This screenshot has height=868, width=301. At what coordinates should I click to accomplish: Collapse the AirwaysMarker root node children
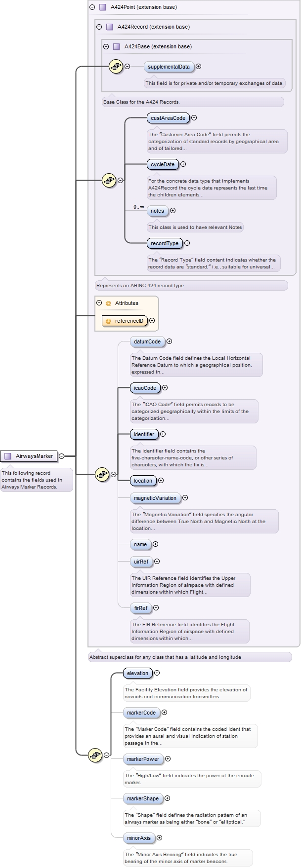click(62, 456)
